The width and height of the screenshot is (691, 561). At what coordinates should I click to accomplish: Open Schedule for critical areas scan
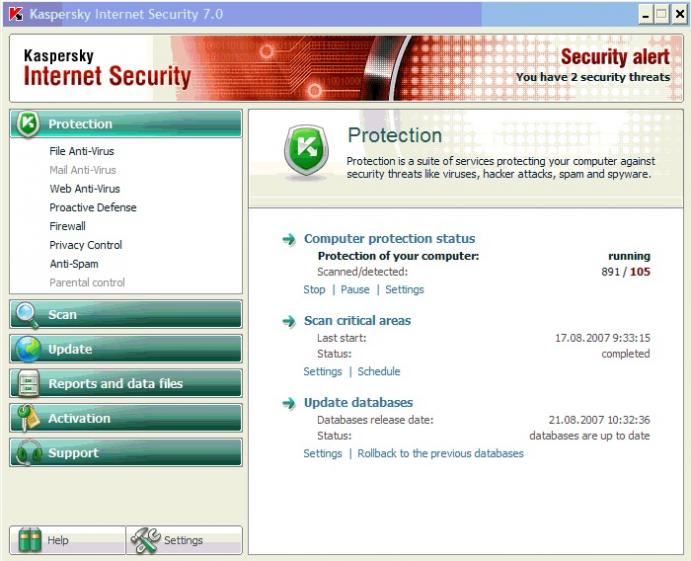tap(379, 372)
